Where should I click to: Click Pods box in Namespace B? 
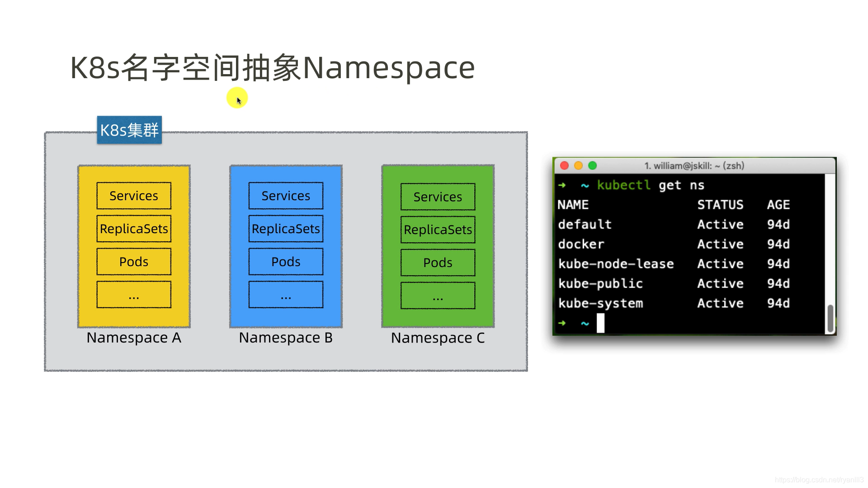286,262
